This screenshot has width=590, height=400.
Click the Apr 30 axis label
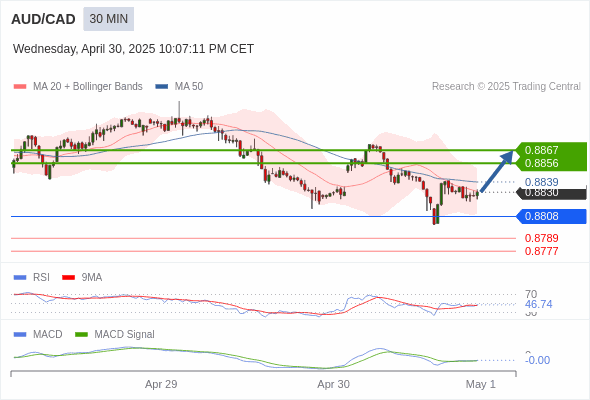333,384
